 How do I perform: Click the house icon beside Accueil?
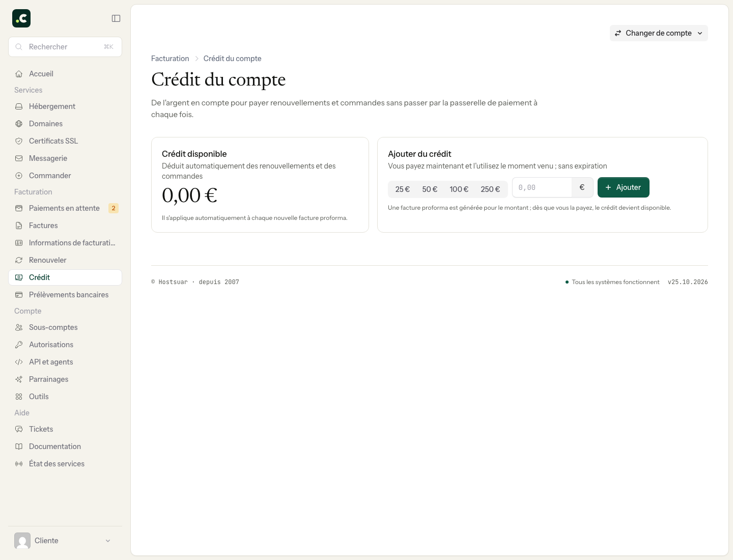pyautogui.click(x=19, y=74)
